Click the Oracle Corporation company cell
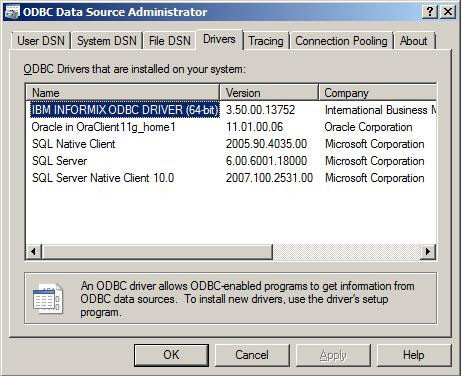This screenshot has height=376, width=462. click(368, 127)
